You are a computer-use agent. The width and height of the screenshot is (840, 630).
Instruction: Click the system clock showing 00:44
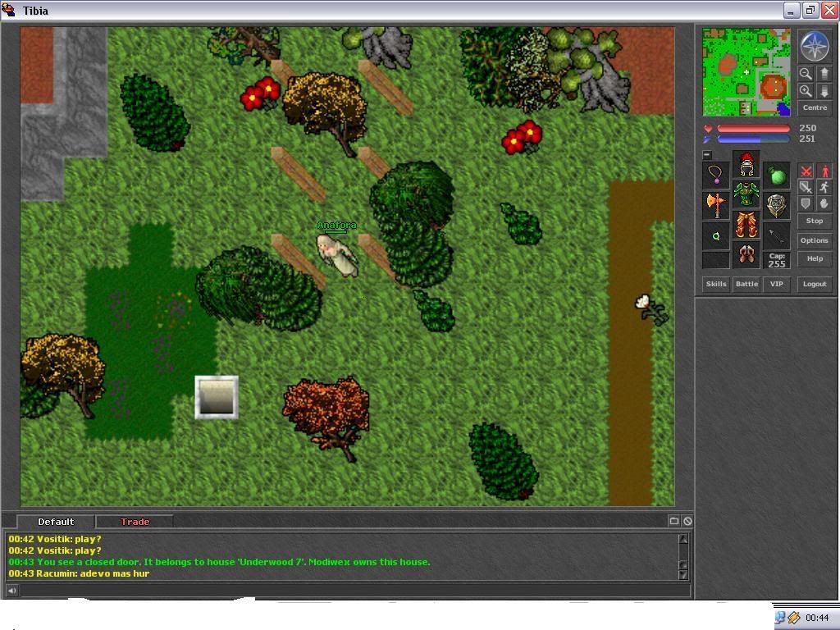817,619
